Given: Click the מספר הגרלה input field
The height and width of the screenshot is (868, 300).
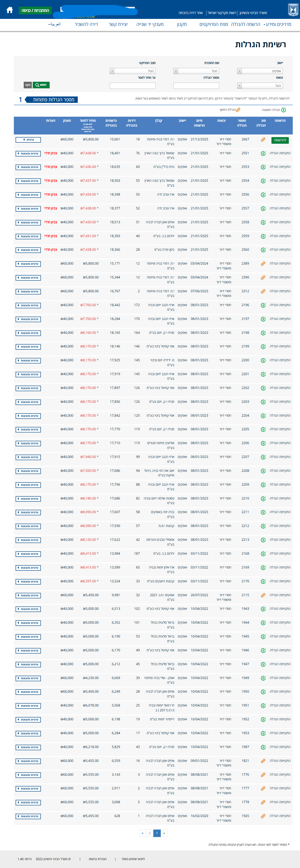Looking at the screenshot, I should (196, 85).
